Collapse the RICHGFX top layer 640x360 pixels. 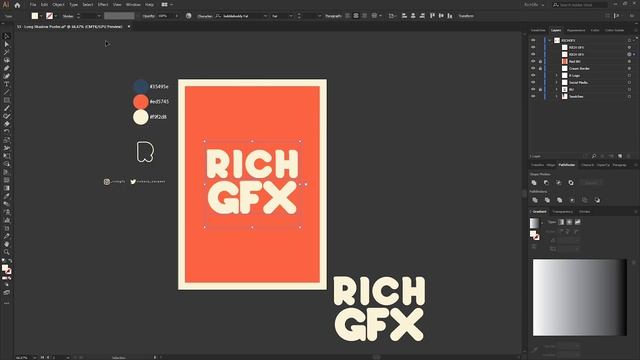point(550,40)
